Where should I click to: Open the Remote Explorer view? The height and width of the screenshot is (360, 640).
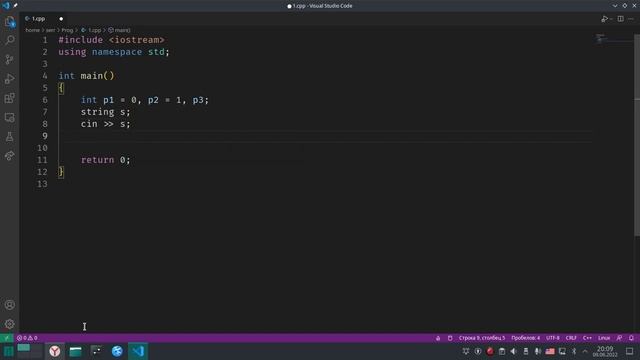(9, 118)
